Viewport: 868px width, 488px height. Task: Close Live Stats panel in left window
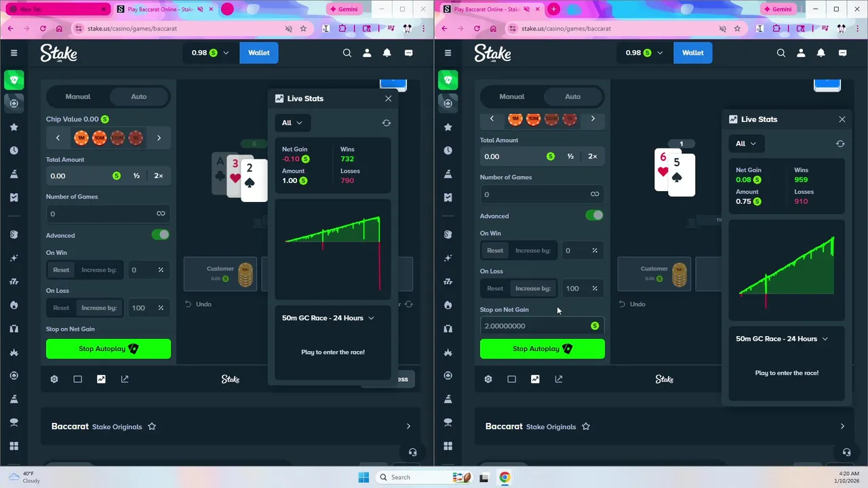(x=388, y=98)
